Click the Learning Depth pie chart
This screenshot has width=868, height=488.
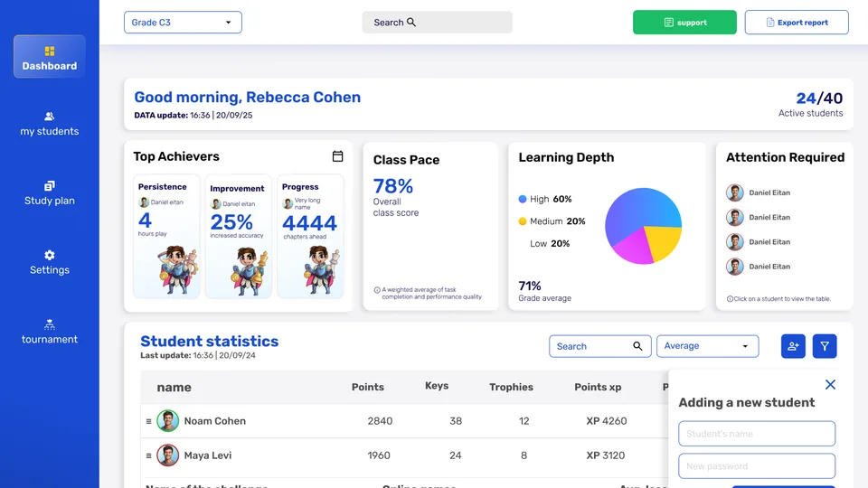click(643, 226)
